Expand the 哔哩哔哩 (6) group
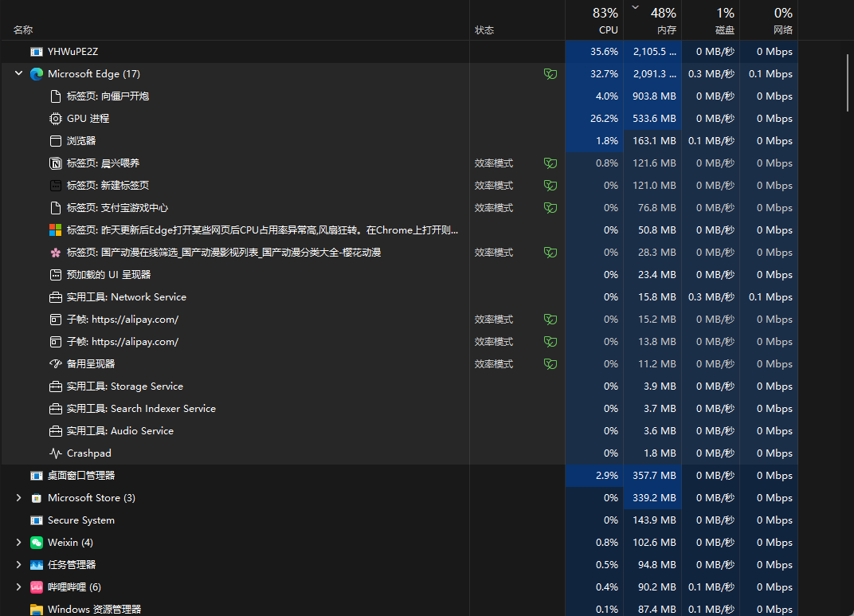The width and height of the screenshot is (854, 616). [18, 587]
